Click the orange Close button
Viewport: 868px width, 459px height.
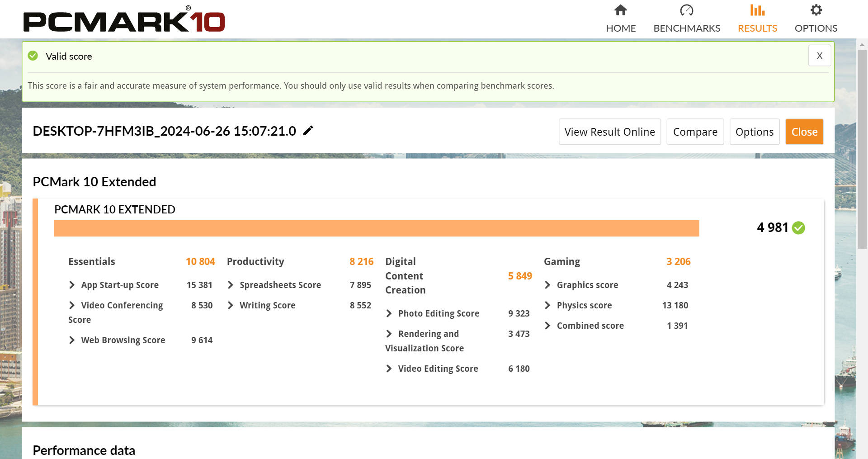click(x=804, y=132)
